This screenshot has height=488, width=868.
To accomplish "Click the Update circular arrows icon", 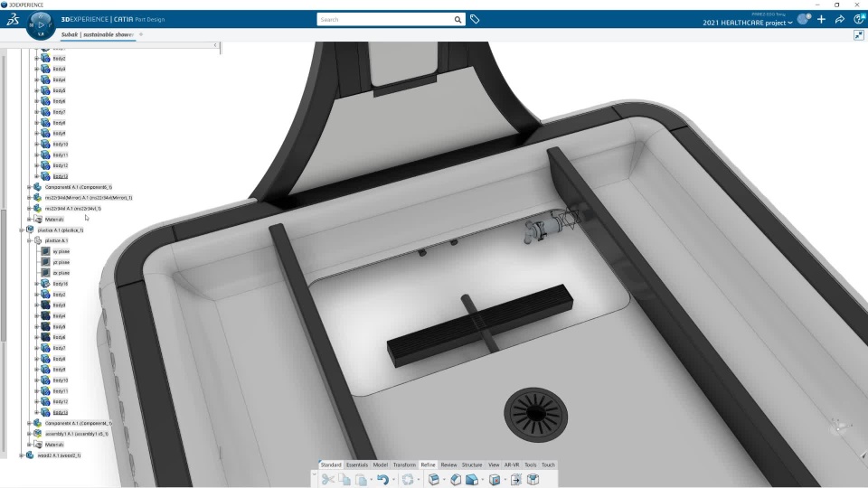I will 408,479.
